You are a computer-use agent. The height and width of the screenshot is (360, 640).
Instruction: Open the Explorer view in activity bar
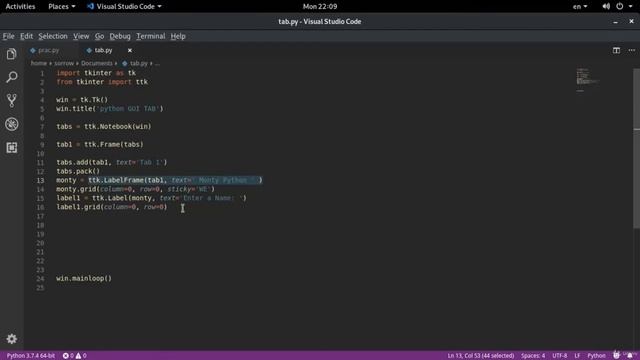[11, 54]
